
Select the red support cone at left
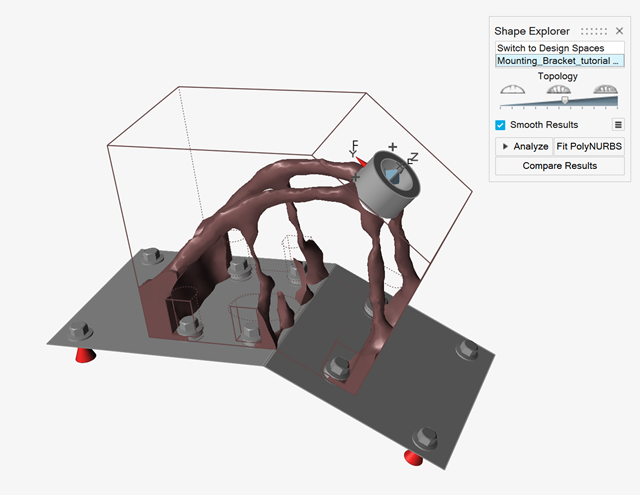click(x=81, y=354)
